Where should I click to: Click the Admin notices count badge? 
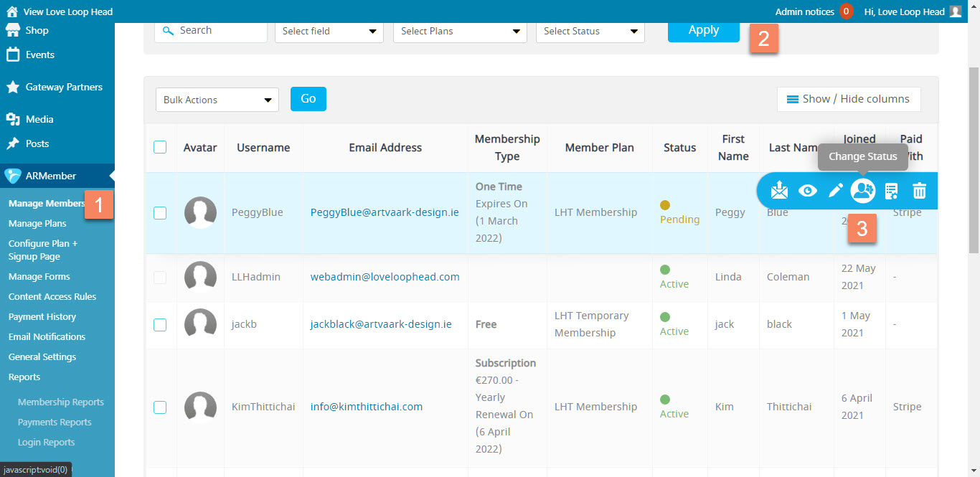pyautogui.click(x=846, y=11)
